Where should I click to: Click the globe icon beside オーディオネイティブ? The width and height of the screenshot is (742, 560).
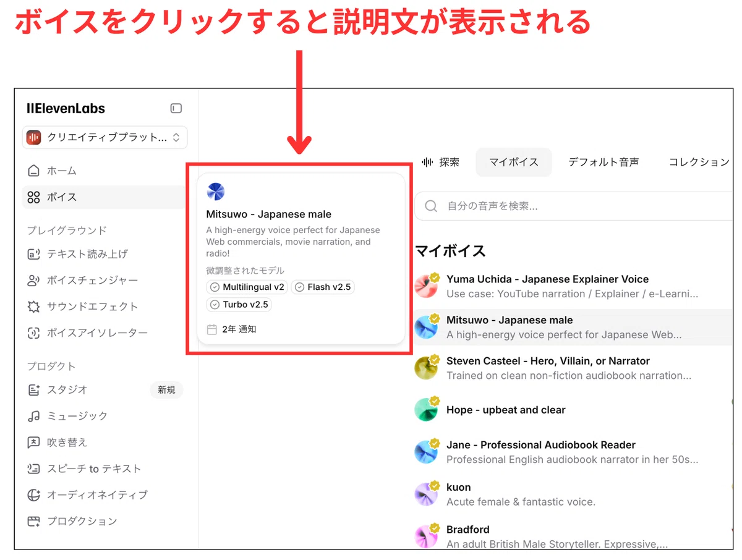point(33,495)
